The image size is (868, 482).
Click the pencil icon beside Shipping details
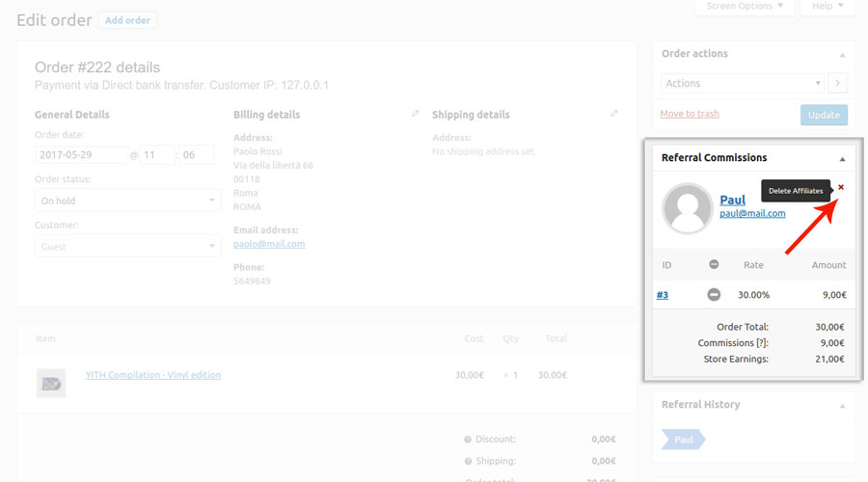[x=613, y=114]
